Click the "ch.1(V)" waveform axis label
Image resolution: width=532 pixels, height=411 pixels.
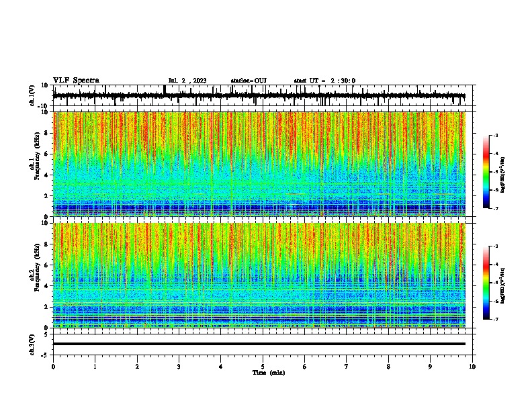[32, 95]
